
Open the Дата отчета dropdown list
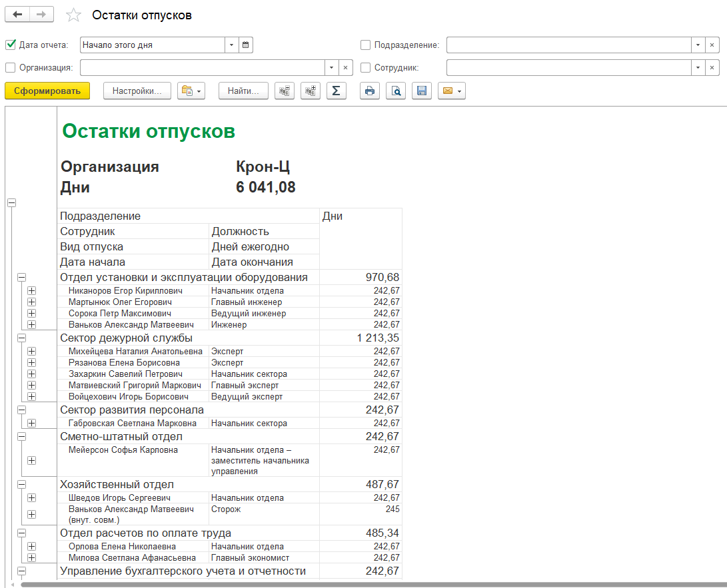[x=231, y=45]
